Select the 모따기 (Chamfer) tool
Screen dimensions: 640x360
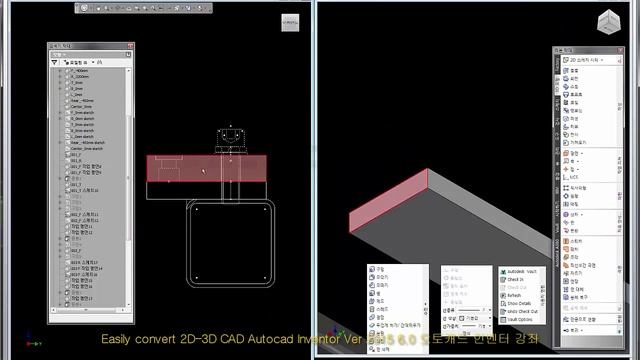click(x=378, y=285)
